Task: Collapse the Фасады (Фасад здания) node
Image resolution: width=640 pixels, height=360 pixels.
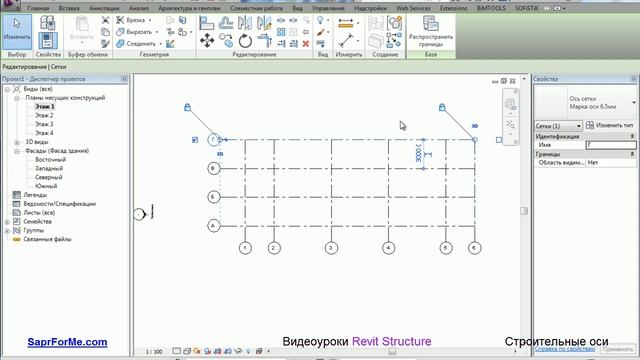Action: [x=17, y=151]
